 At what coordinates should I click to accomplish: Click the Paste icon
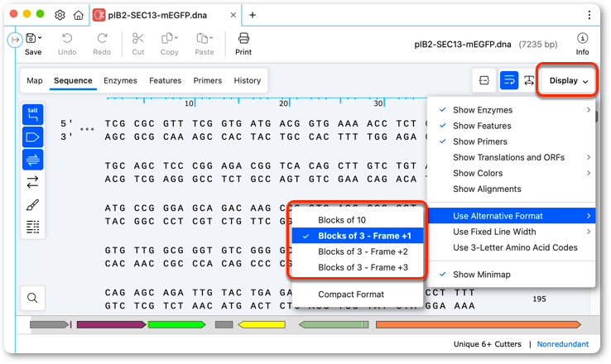202,38
